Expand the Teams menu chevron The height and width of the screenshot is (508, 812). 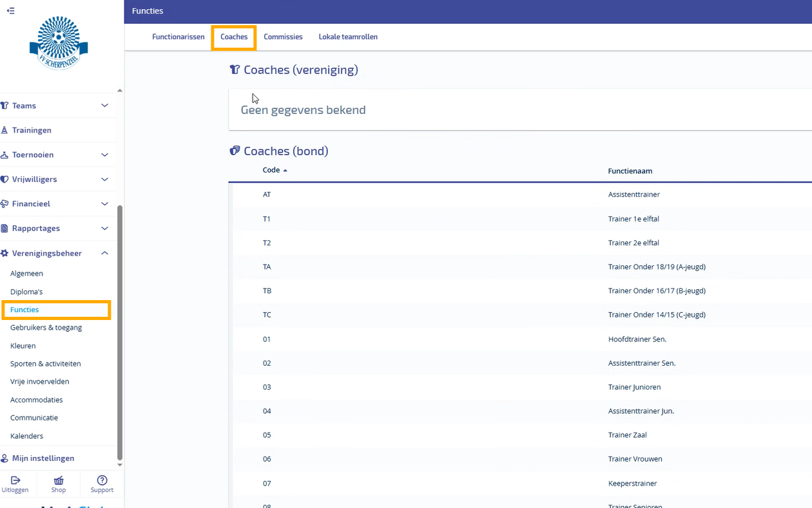105,106
